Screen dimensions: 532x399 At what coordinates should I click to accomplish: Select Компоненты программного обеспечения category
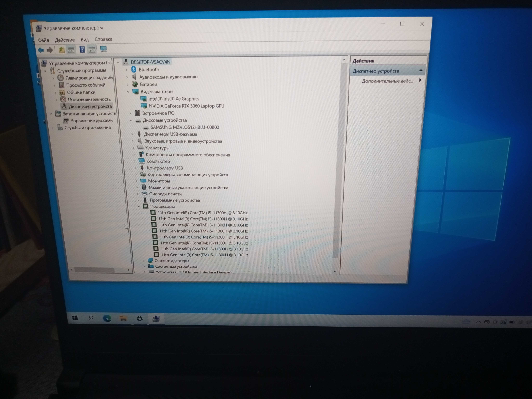click(188, 155)
